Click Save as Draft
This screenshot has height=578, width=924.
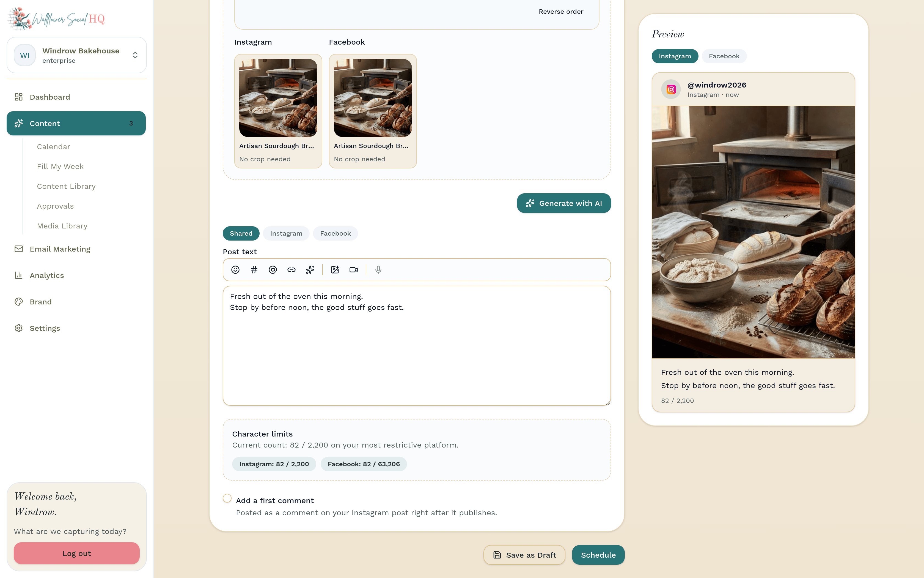(524, 555)
